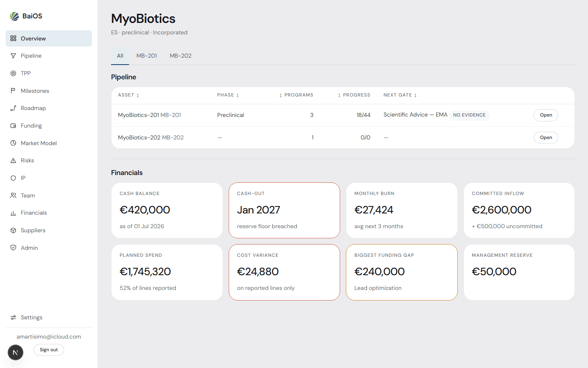Sort by Asset column arrow icon
Screen dimensions: 588x368
138,95
